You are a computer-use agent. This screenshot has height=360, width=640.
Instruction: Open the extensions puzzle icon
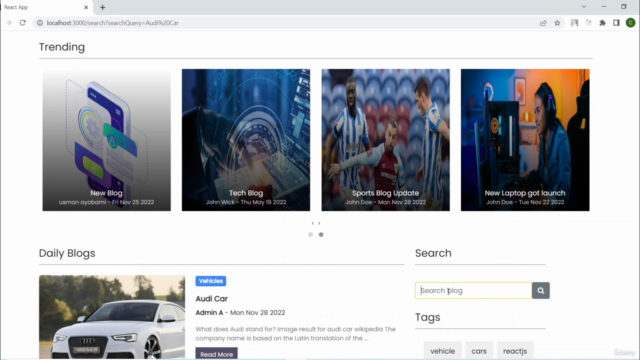pyautogui.click(x=602, y=23)
